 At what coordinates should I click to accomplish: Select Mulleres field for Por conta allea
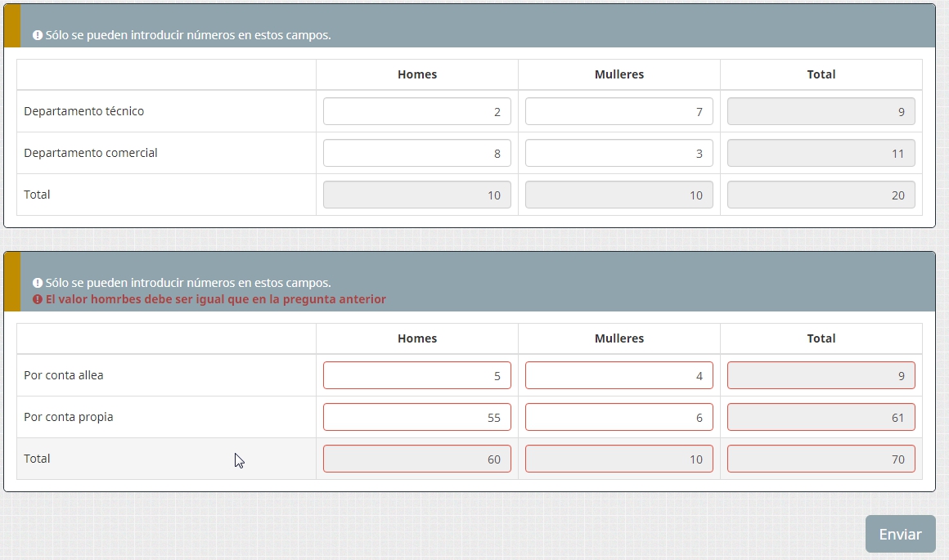point(618,375)
